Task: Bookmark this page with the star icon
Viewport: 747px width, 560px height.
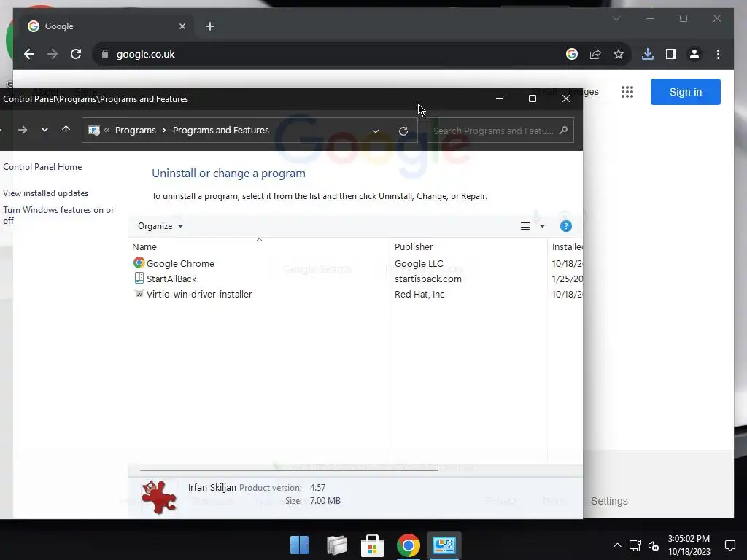Action: [619, 54]
